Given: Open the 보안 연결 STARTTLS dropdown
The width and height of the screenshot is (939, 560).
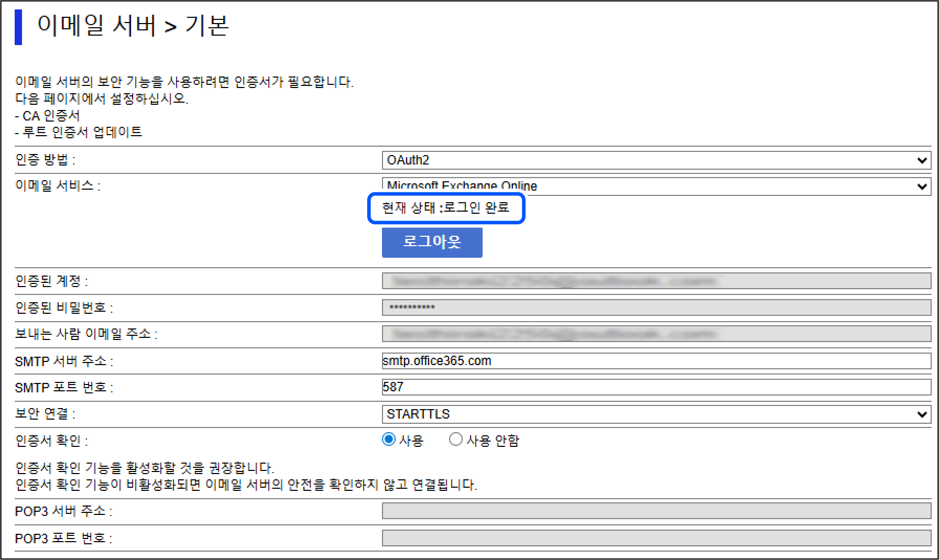Looking at the screenshot, I should pyautogui.click(x=656, y=414).
